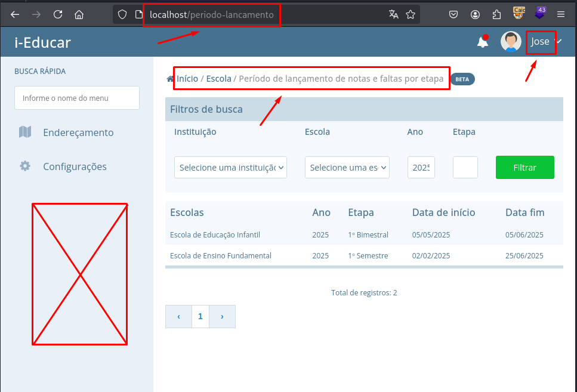Viewport: 577px width, 392px height.
Task: Go to the next page arrow
Action: coord(222,317)
